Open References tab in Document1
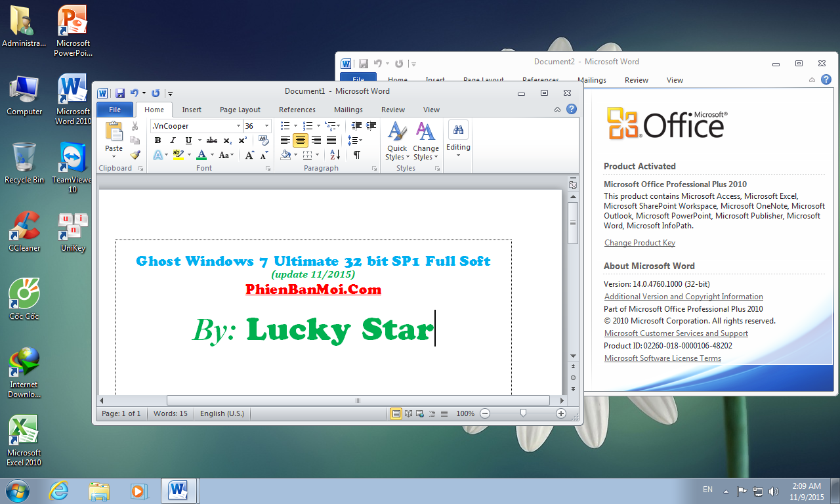 (297, 110)
